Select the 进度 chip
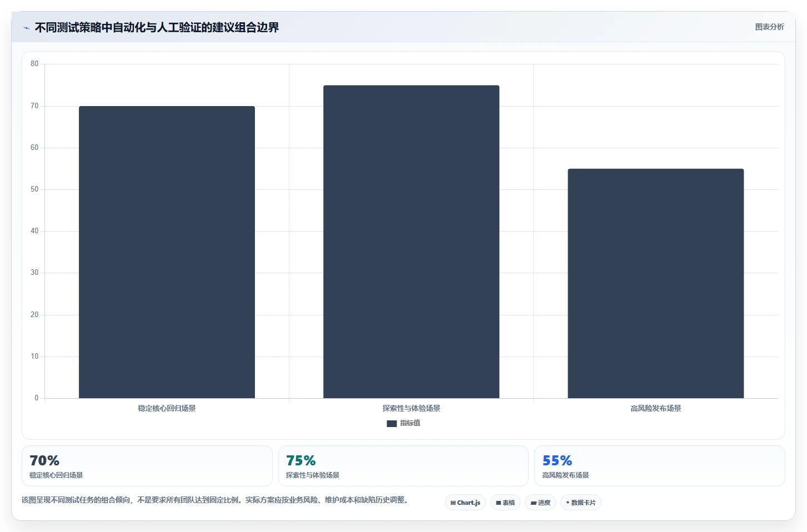807x532 pixels. point(540,503)
